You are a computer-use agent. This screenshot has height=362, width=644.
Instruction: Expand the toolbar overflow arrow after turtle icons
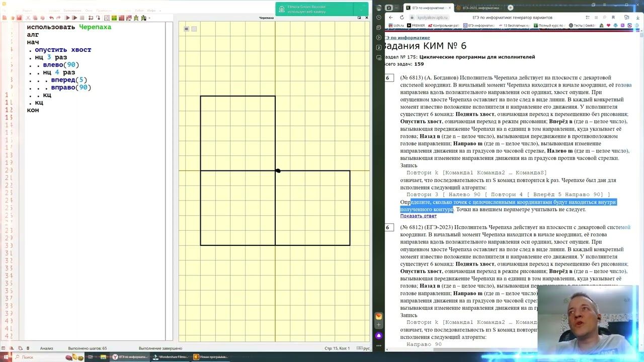(x=149, y=18)
